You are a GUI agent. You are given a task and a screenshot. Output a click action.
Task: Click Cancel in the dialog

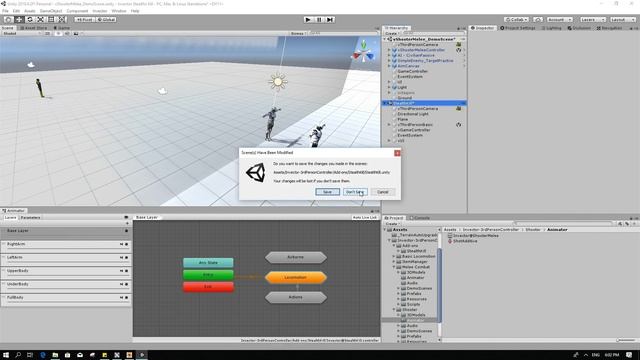tap(383, 192)
